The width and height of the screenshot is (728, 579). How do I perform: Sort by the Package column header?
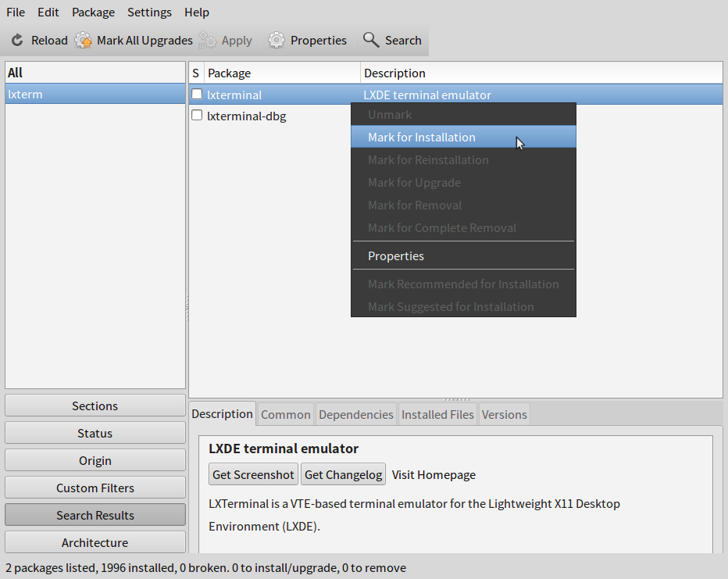click(282, 73)
